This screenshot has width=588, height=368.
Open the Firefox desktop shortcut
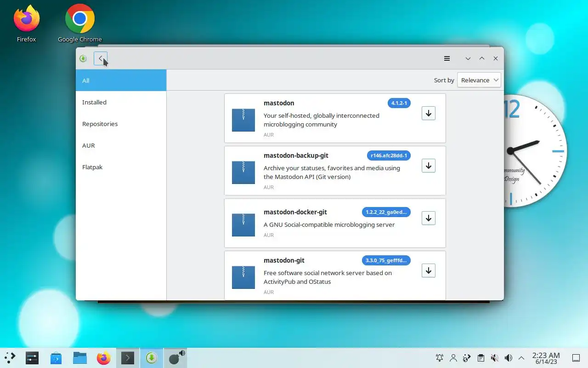26,24
